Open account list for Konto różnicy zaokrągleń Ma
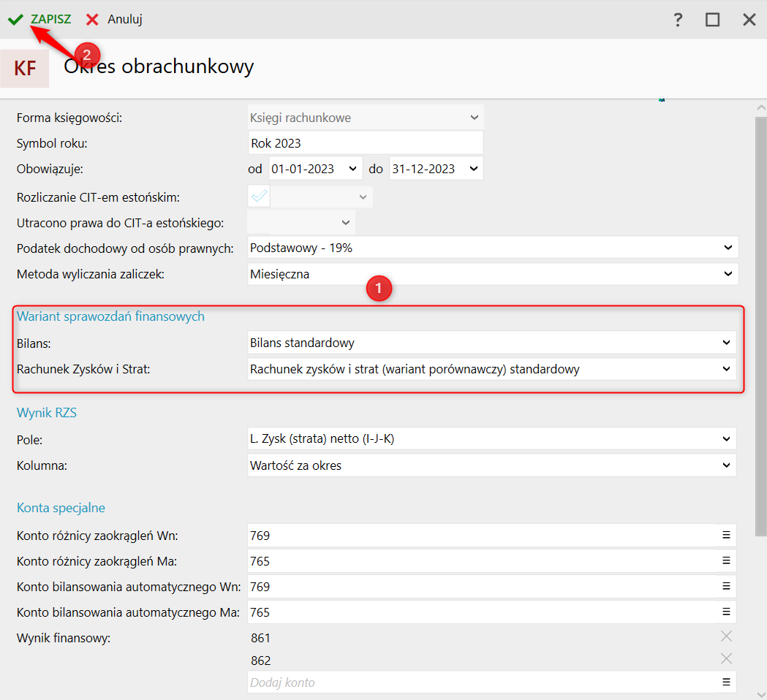Image resolution: width=767 pixels, height=700 pixels. (726, 560)
